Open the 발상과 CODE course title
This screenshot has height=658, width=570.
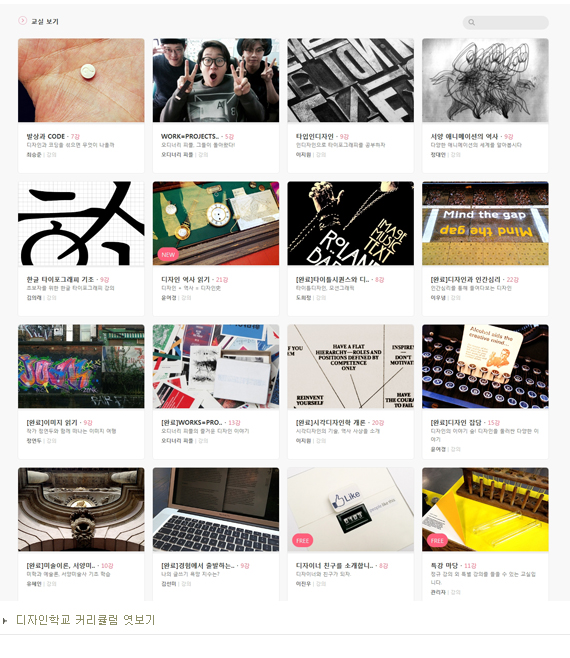pyautogui.click(x=46, y=136)
